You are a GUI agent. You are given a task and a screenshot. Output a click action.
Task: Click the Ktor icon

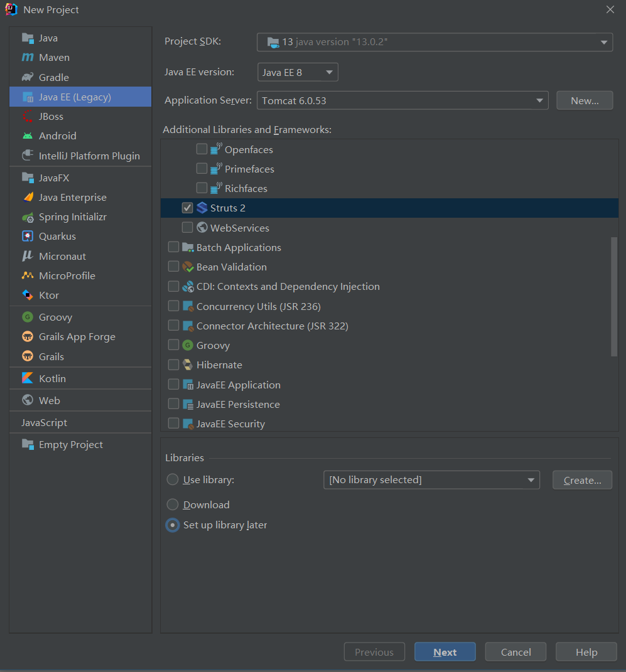[28, 295]
